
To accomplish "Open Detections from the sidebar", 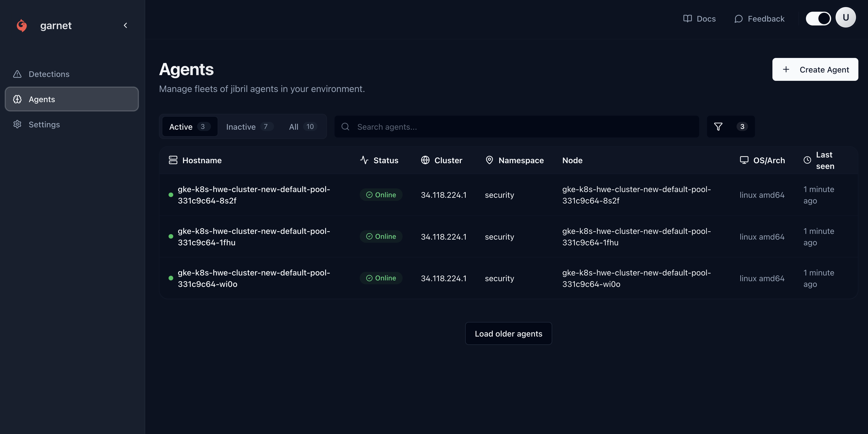I will [49, 74].
